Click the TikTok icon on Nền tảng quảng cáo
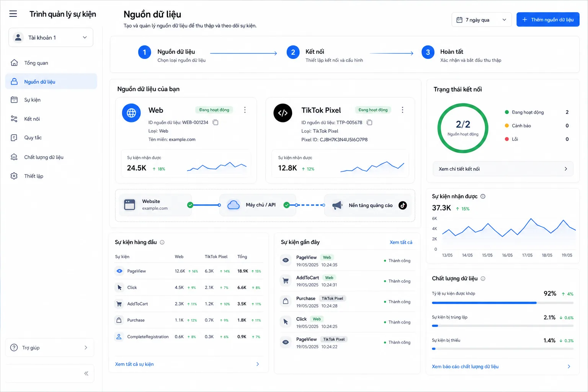The height and width of the screenshot is (392, 588). pos(403,205)
